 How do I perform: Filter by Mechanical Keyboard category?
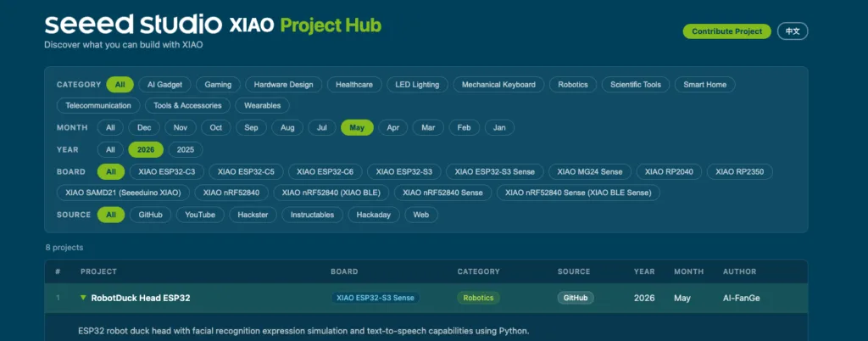[498, 85]
